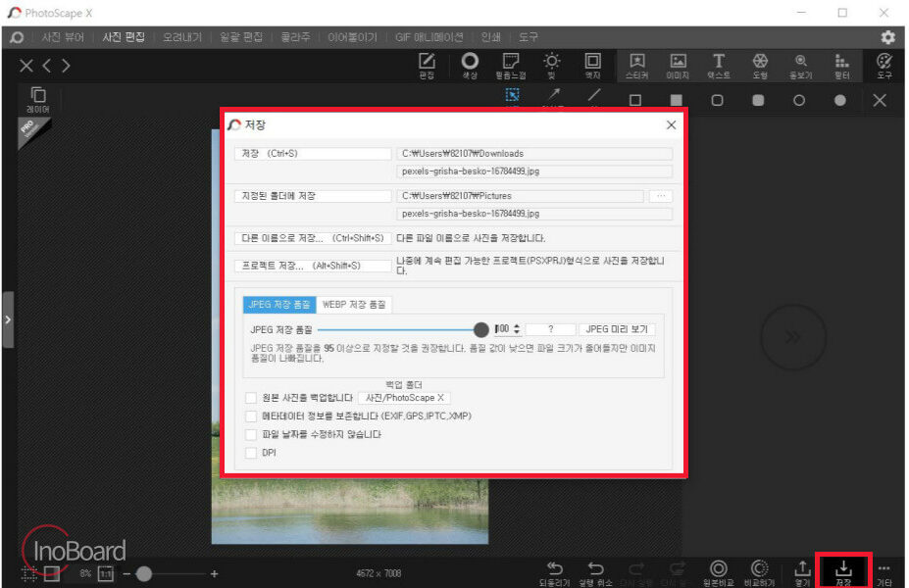Zoom in with the plus button

coord(214,573)
